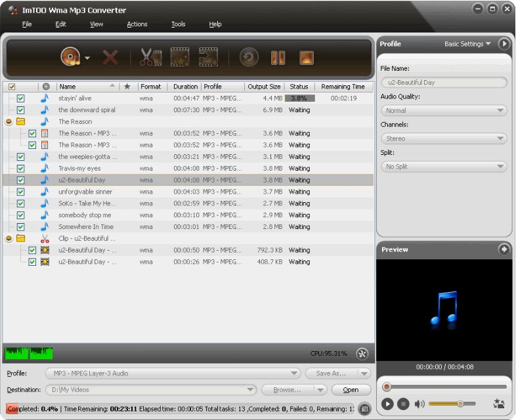Toggle the select-all checkbox in the header
Image resolution: width=516 pixels, height=420 pixels.
pos(12,87)
